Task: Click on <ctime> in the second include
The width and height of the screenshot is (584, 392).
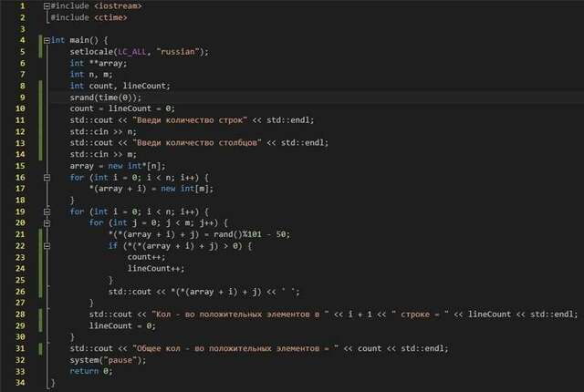Action: [x=110, y=17]
